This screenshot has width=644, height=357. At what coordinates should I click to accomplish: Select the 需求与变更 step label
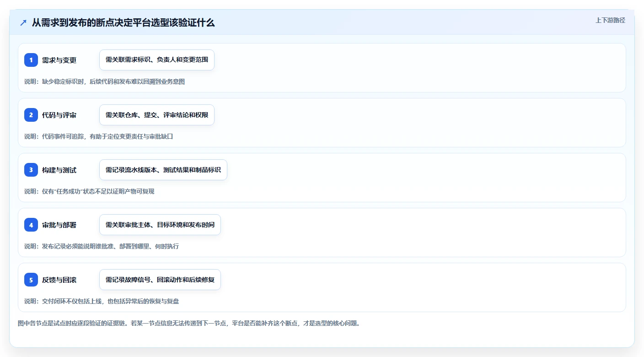coord(59,60)
